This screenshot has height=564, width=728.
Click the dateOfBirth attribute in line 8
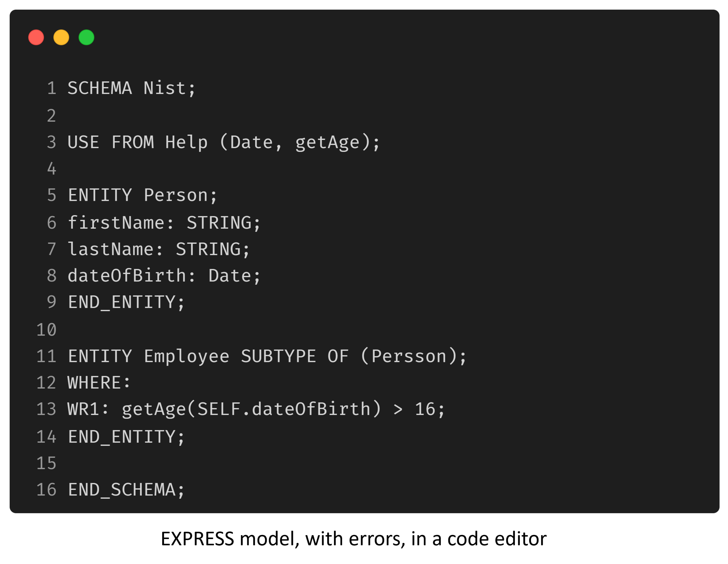(127, 276)
